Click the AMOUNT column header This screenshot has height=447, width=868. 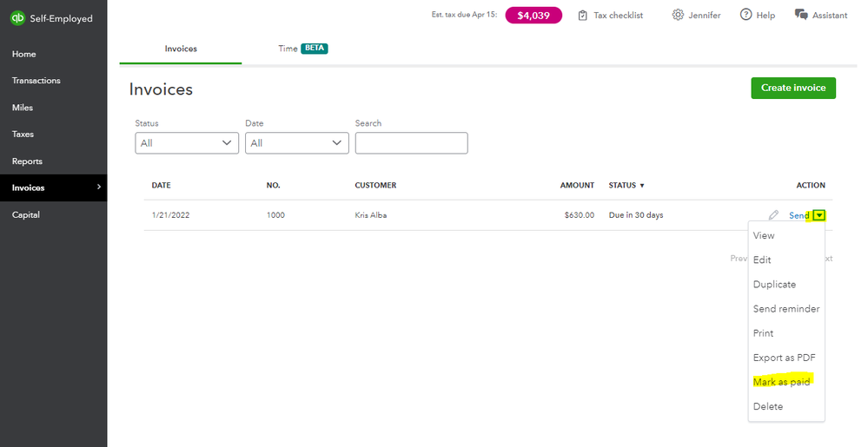click(577, 186)
